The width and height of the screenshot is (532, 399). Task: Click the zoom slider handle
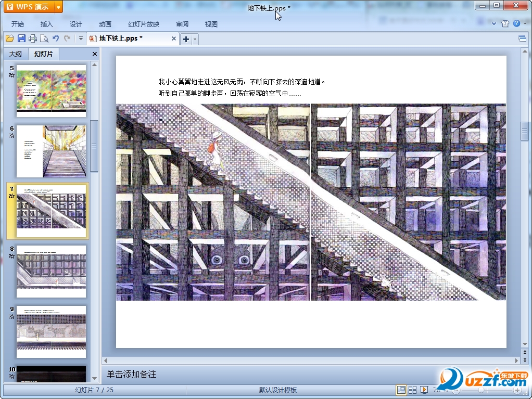pos(481,391)
